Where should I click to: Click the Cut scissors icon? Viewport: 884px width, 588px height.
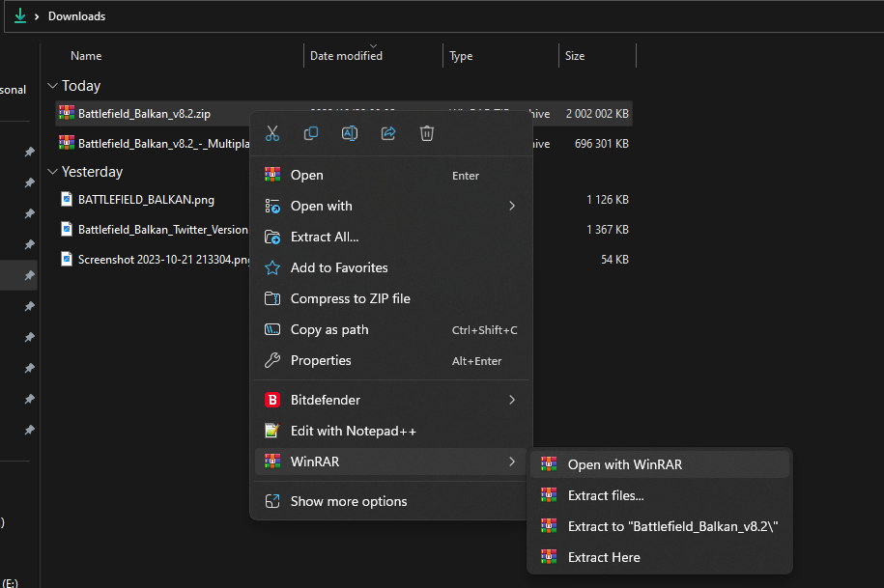click(x=272, y=133)
